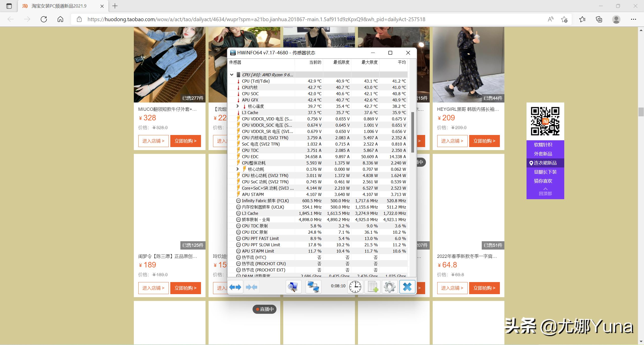644x345 pixels.
Task: Expand the 核心温度 row
Action: tap(237, 106)
